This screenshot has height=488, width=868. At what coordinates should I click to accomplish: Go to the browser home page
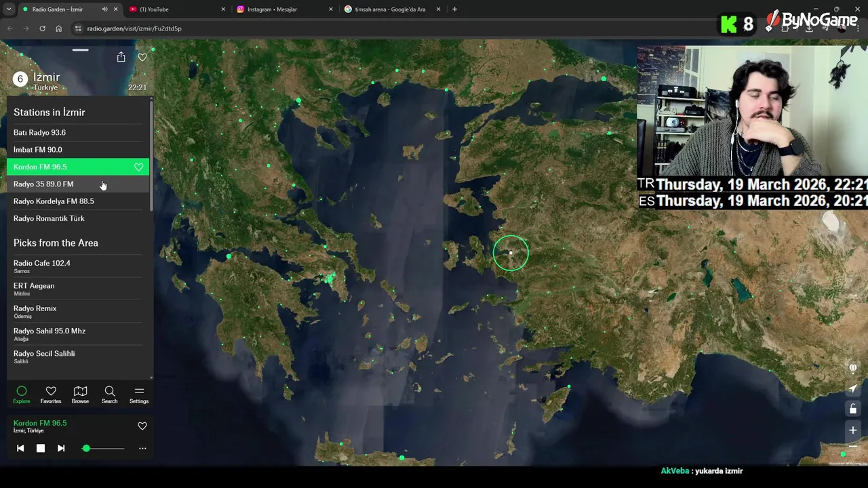point(58,28)
